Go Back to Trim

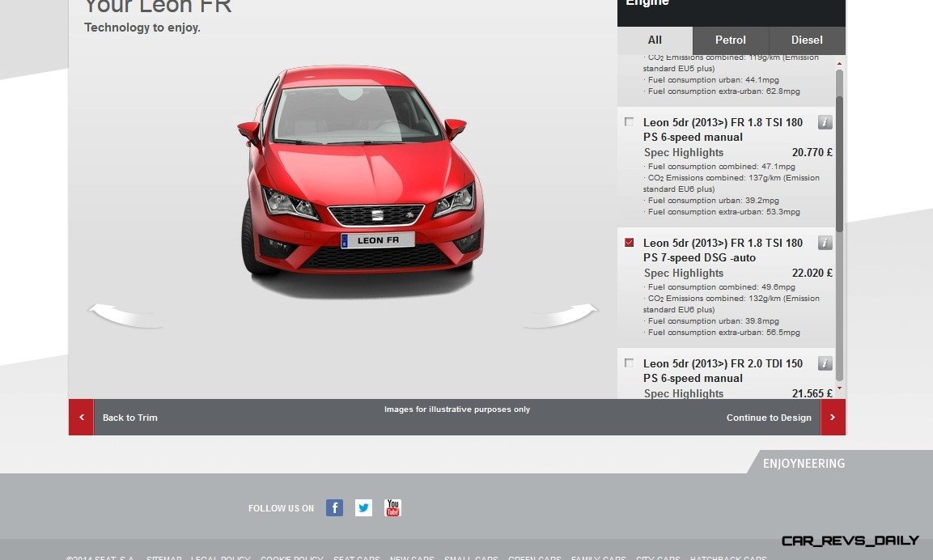pos(129,418)
